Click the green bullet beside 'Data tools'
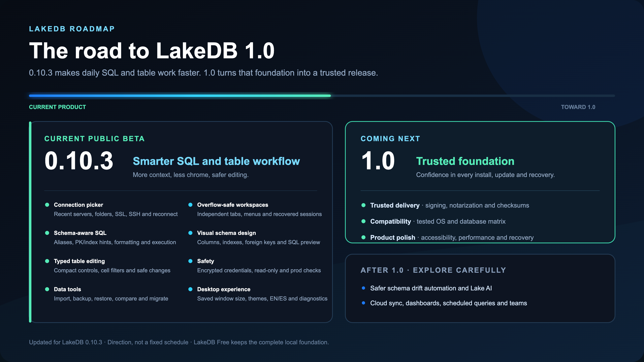 pyautogui.click(x=47, y=289)
